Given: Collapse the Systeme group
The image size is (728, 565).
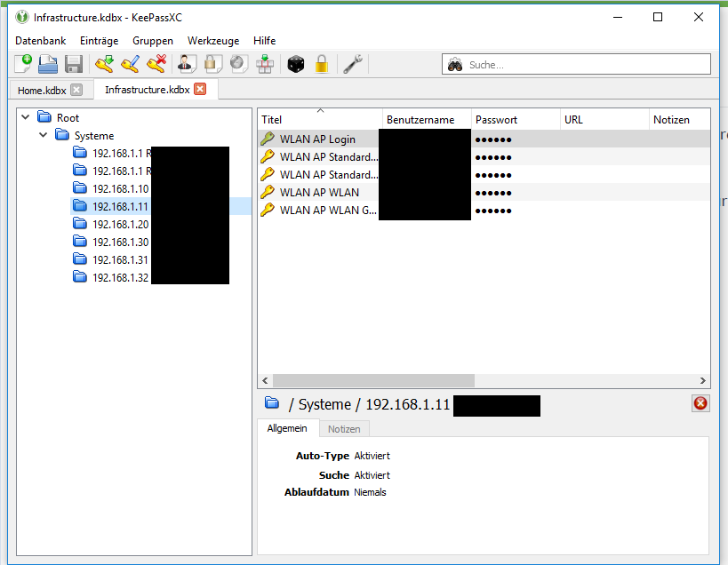Looking at the screenshot, I should coord(42,135).
